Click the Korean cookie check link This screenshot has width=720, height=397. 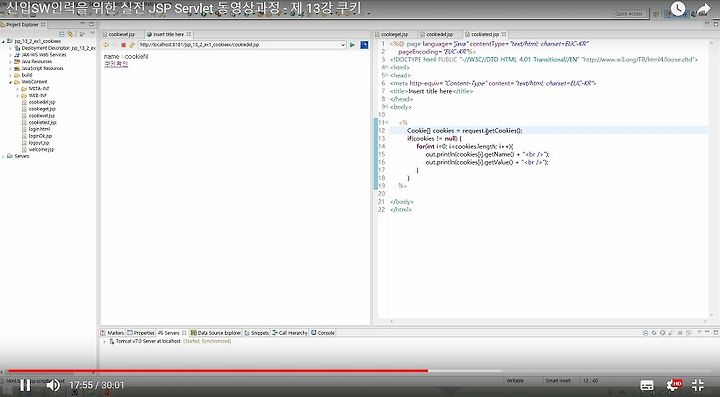click(x=116, y=64)
